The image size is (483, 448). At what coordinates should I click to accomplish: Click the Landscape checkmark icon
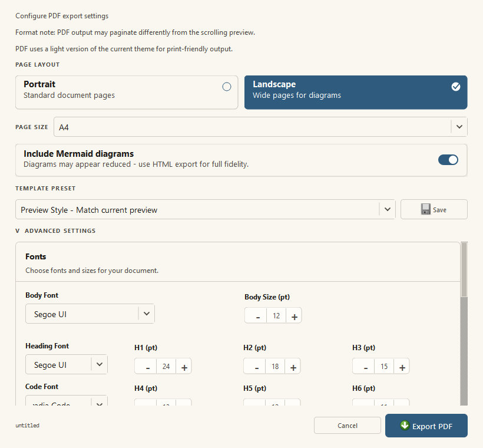coord(456,87)
